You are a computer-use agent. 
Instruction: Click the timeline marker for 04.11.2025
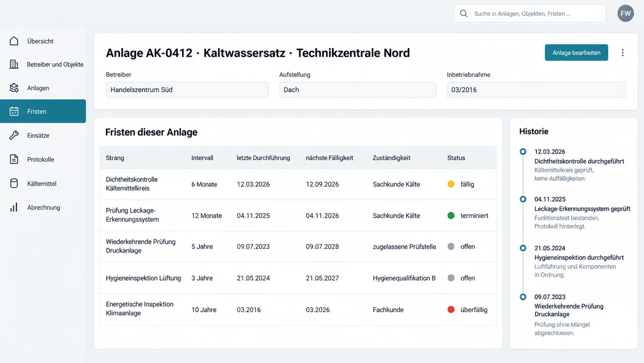[x=523, y=199]
